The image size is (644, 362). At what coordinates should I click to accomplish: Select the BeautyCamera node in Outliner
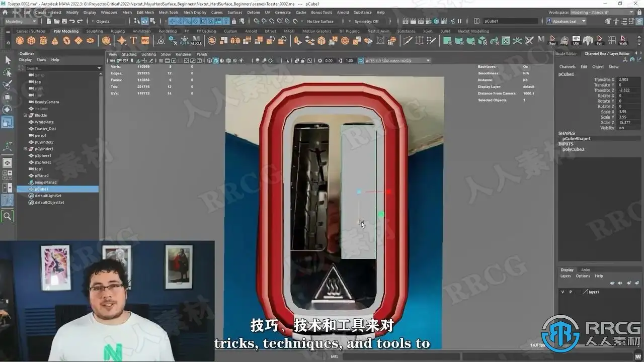47,102
